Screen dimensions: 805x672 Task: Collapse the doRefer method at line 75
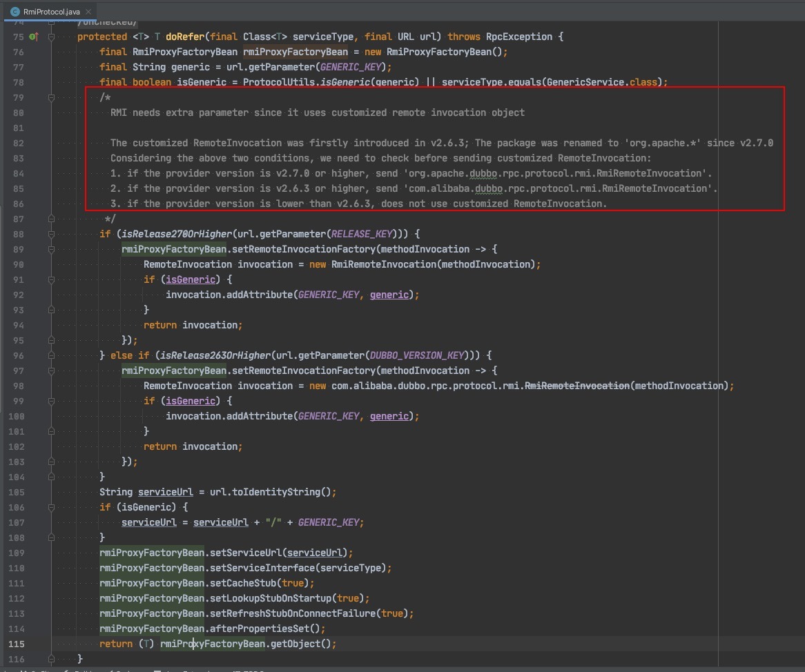[x=52, y=37]
